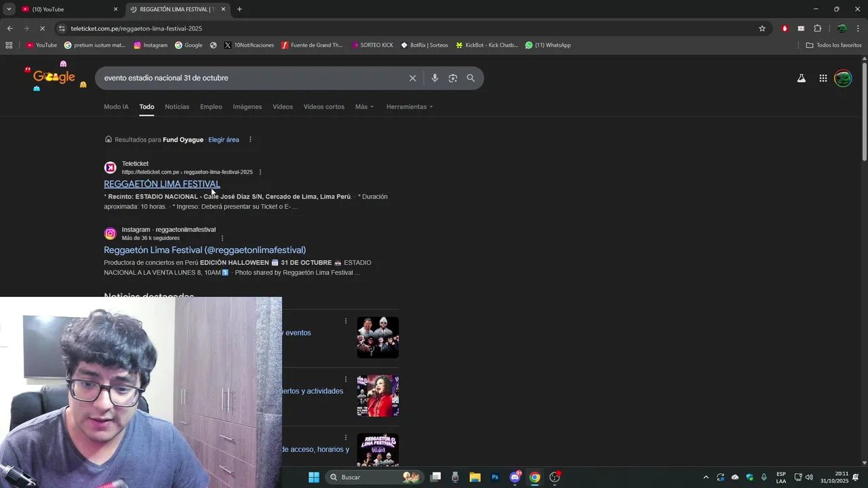
Task: Switch to the Videos tab
Action: (283, 106)
